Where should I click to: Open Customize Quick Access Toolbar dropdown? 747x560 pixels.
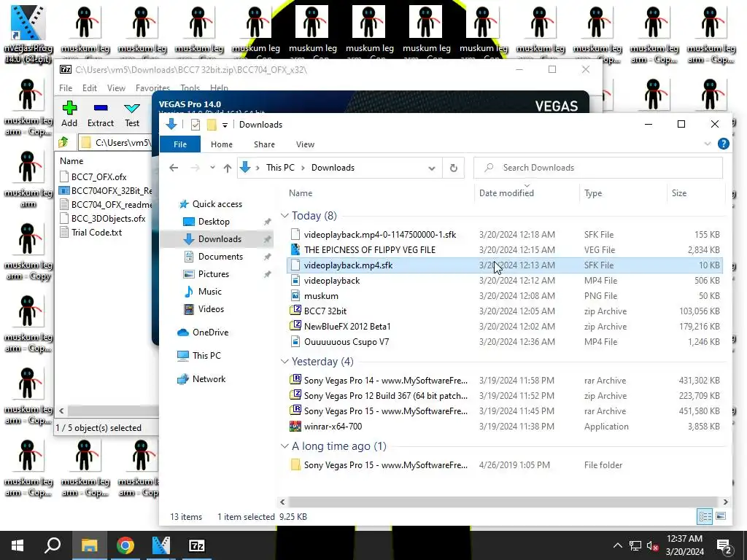coord(225,125)
